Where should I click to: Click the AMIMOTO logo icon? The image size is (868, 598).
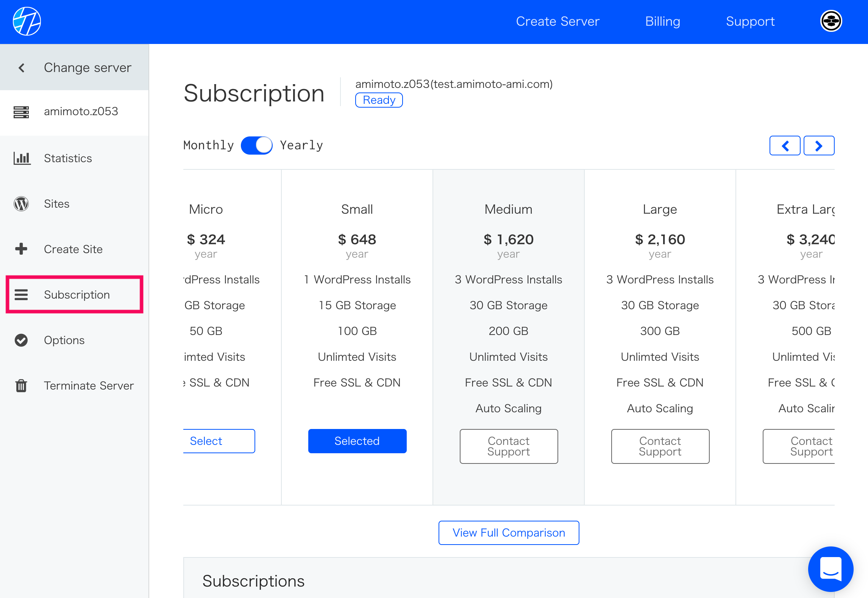(27, 21)
